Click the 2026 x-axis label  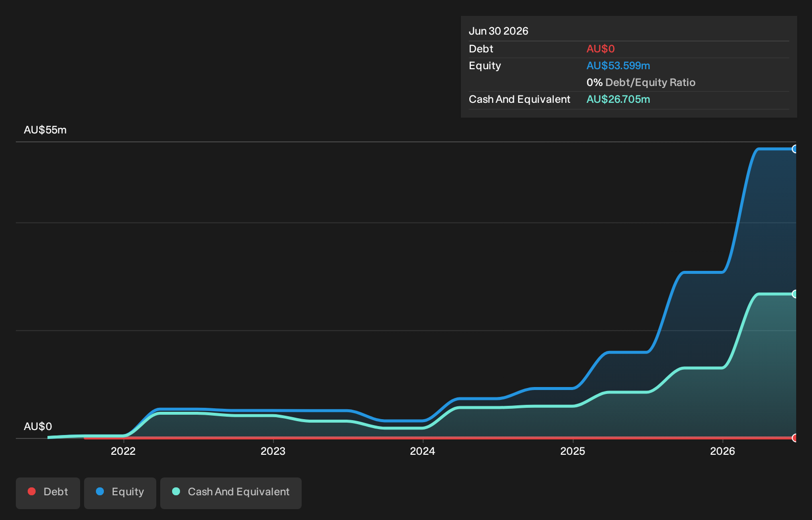pos(722,451)
